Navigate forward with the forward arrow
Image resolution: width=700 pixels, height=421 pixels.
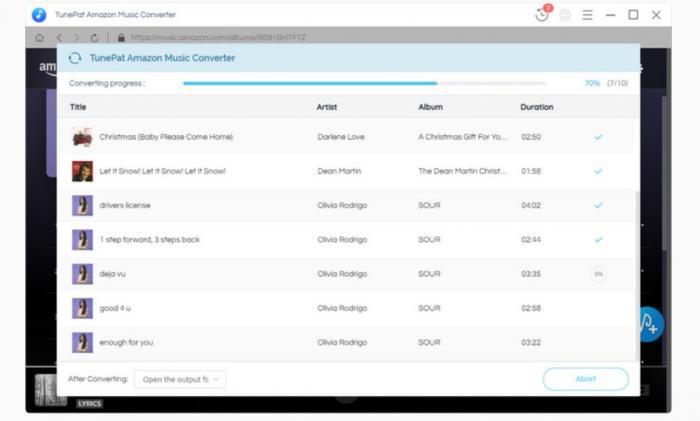(x=76, y=38)
